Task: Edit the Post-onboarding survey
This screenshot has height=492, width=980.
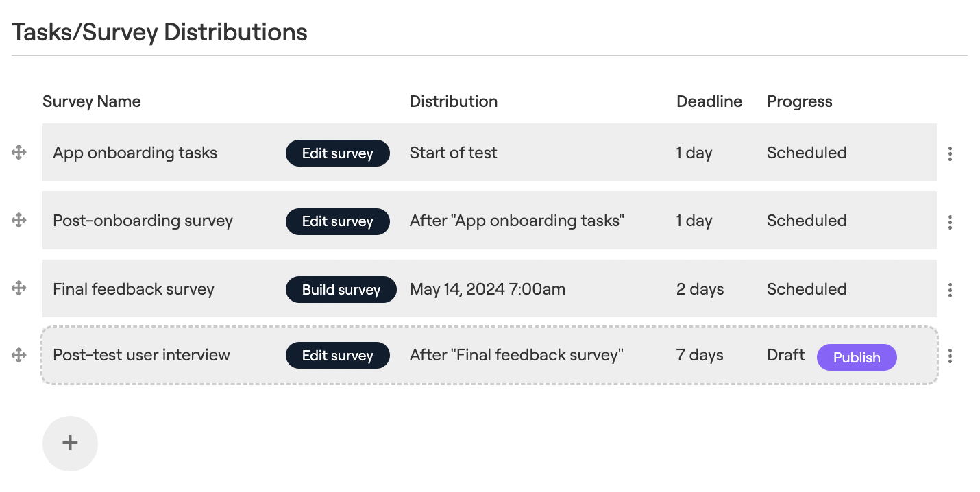Action: coord(337,221)
